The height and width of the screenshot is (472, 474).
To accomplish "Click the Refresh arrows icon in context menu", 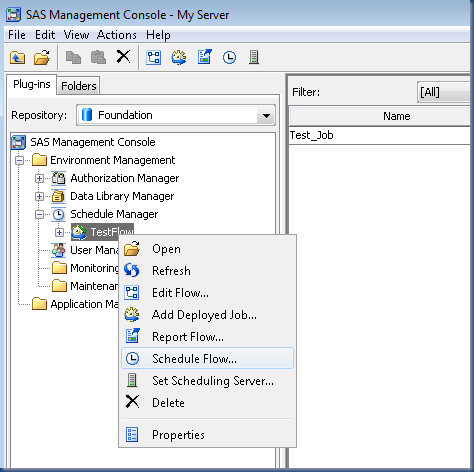I will (132, 270).
